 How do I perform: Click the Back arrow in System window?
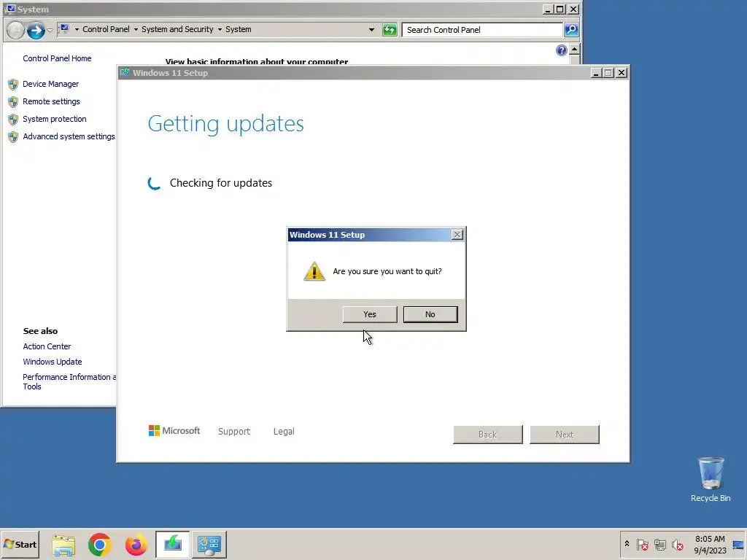pos(15,30)
